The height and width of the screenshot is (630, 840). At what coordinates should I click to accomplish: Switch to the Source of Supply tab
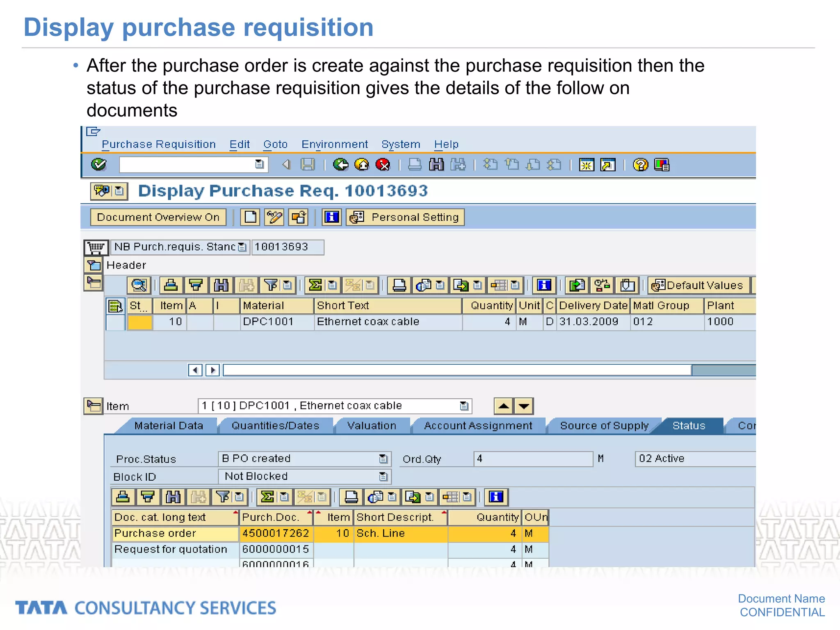[x=604, y=426]
